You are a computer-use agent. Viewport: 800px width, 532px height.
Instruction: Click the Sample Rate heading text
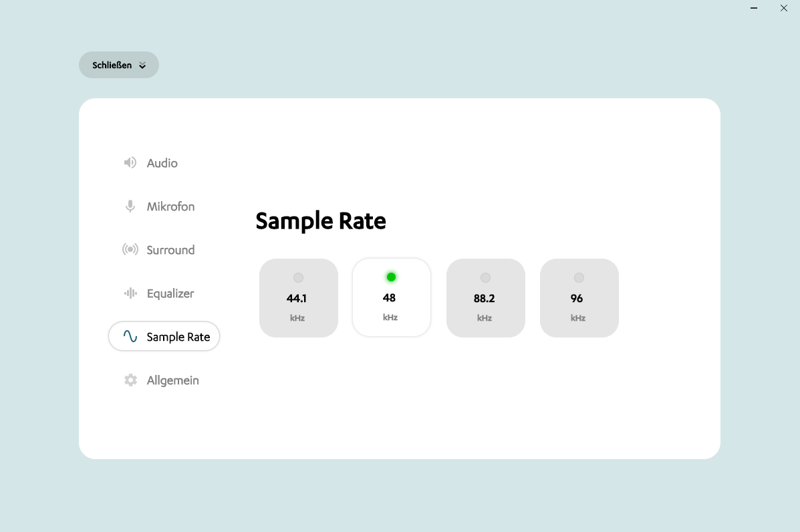tap(320, 221)
